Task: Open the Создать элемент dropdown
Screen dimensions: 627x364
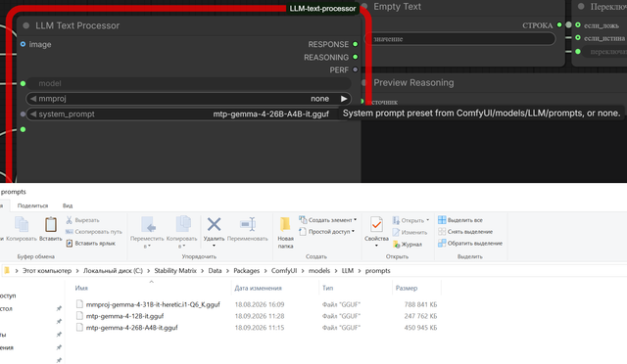Action: [x=328, y=220]
